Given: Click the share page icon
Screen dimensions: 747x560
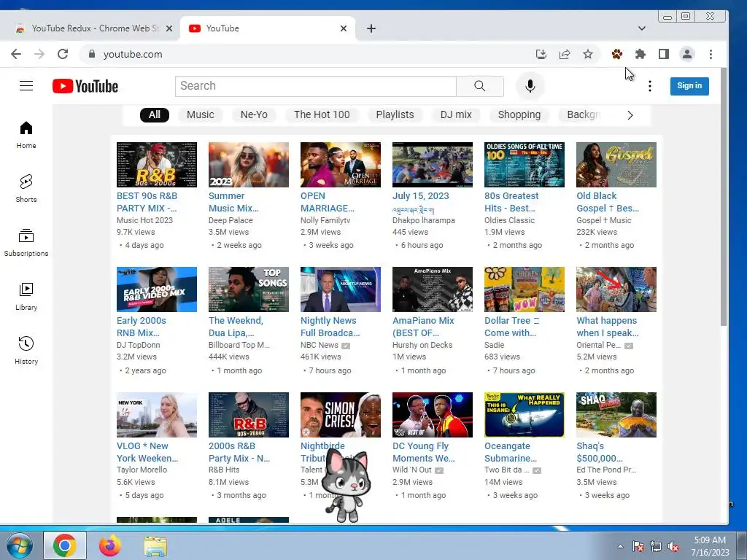Looking at the screenshot, I should (565, 54).
